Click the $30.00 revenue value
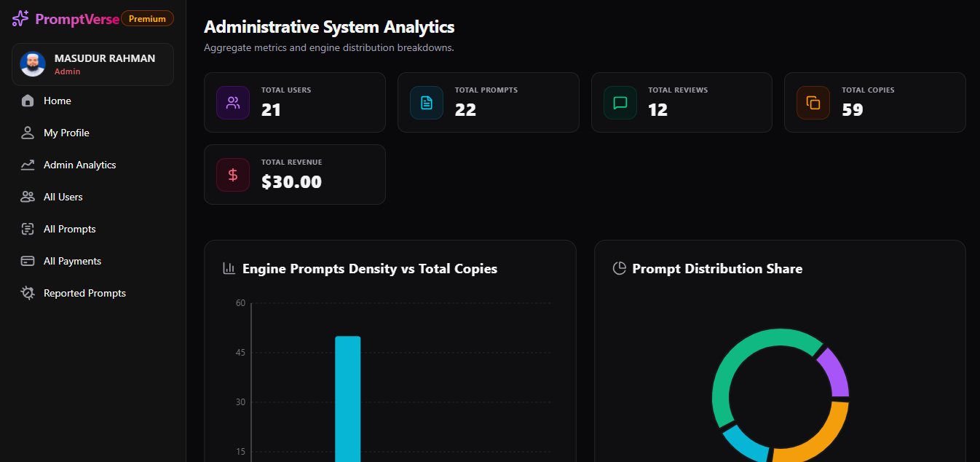 pyautogui.click(x=291, y=182)
